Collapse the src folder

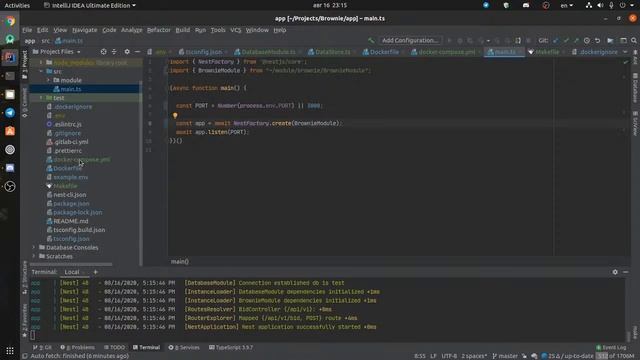point(41,71)
